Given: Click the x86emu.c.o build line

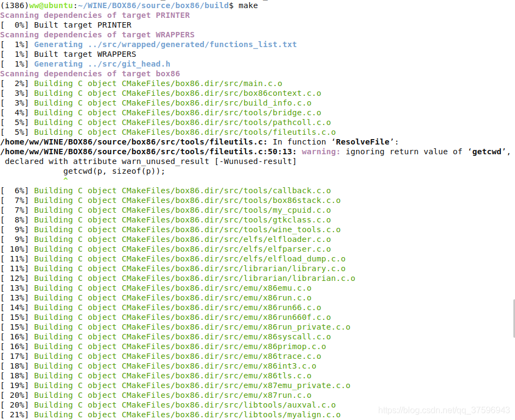Looking at the screenshot, I should (x=156, y=288).
